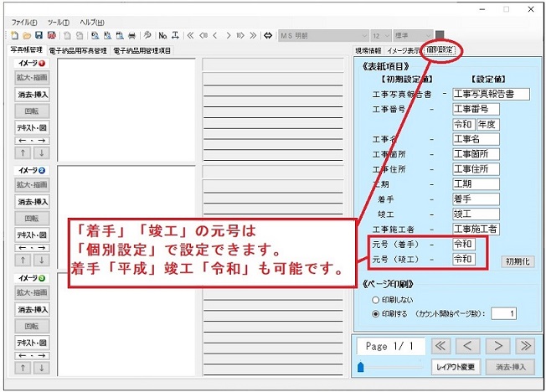Open the MS 明朝 font dropdown

[323, 35]
